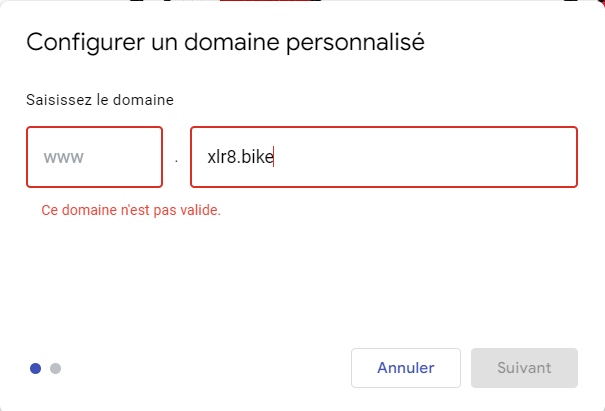Go to next step with Suivant
The width and height of the screenshot is (605, 411).
[x=524, y=368]
